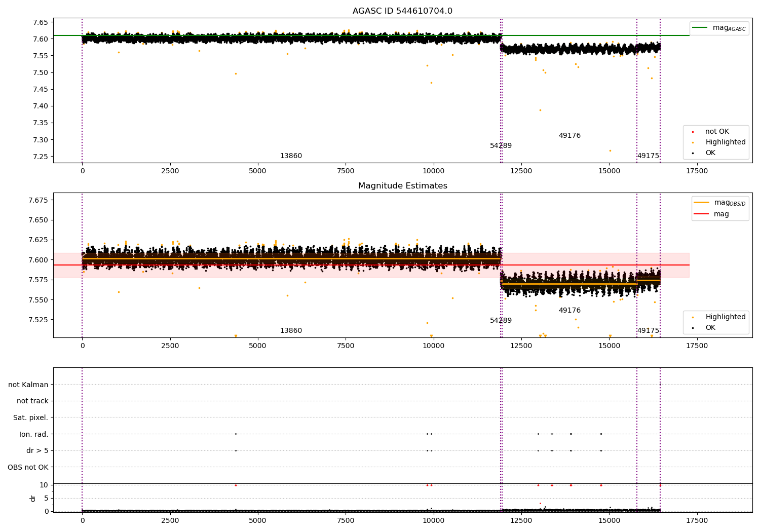The width and height of the screenshot is (760, 532).
Task: Select the red "mag" legend entry in Magnitude Estimates
Action: (711, 214)
